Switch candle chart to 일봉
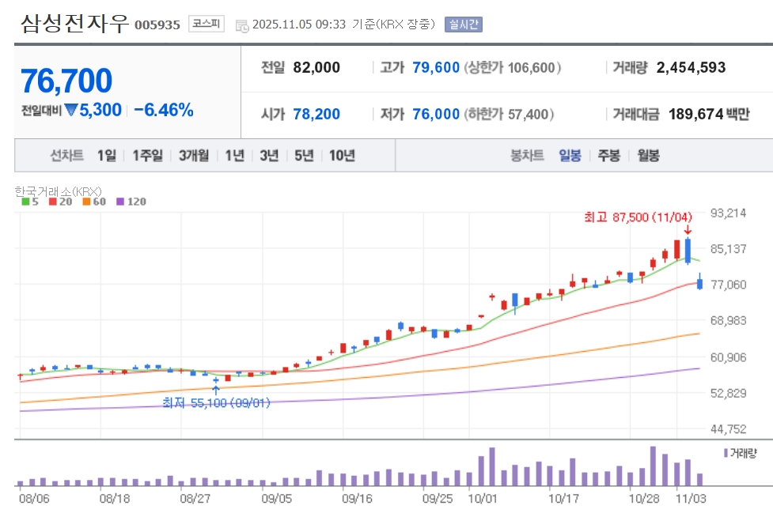This screenshot has height=532, width=773. pyautogui.click(x=570, y=156)
